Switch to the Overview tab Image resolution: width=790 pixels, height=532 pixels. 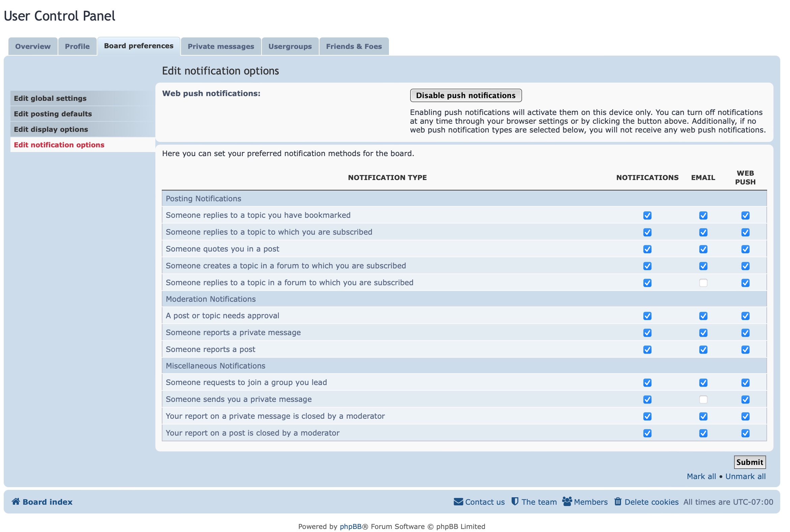click(x=33, y=46)
